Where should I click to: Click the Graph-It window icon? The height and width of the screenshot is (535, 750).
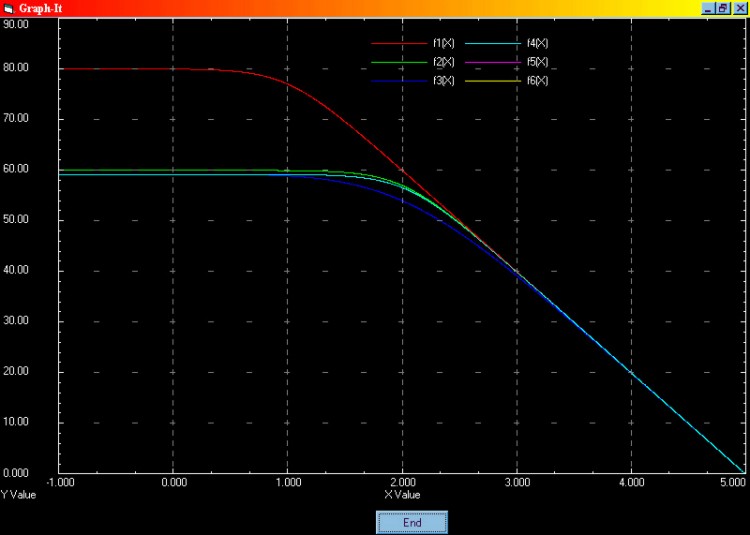click(x=8, y=7)
